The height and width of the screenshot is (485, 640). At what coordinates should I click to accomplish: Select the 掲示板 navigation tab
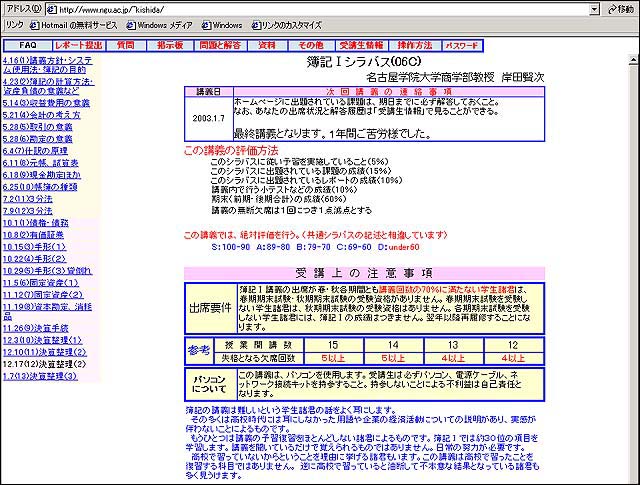tap(170, 45)
